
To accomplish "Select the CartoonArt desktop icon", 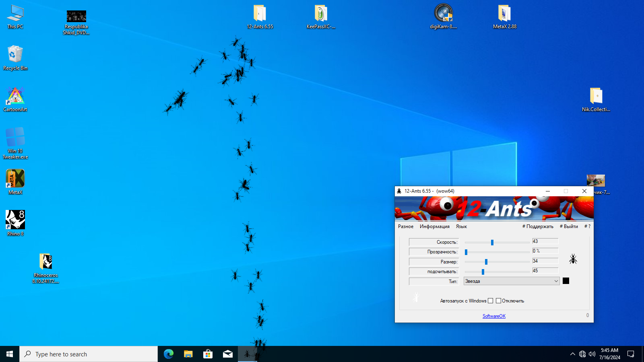I will 15,97.
